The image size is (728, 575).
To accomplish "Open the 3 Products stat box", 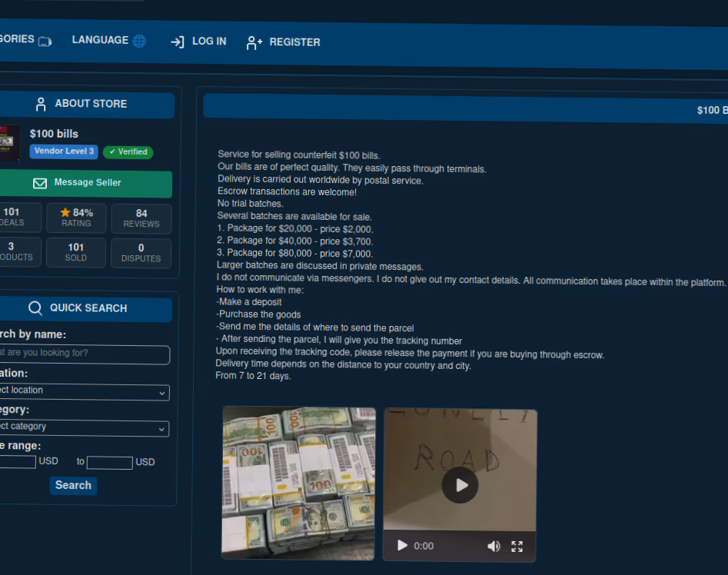I will pyautogui.click(x=20, y=251).
